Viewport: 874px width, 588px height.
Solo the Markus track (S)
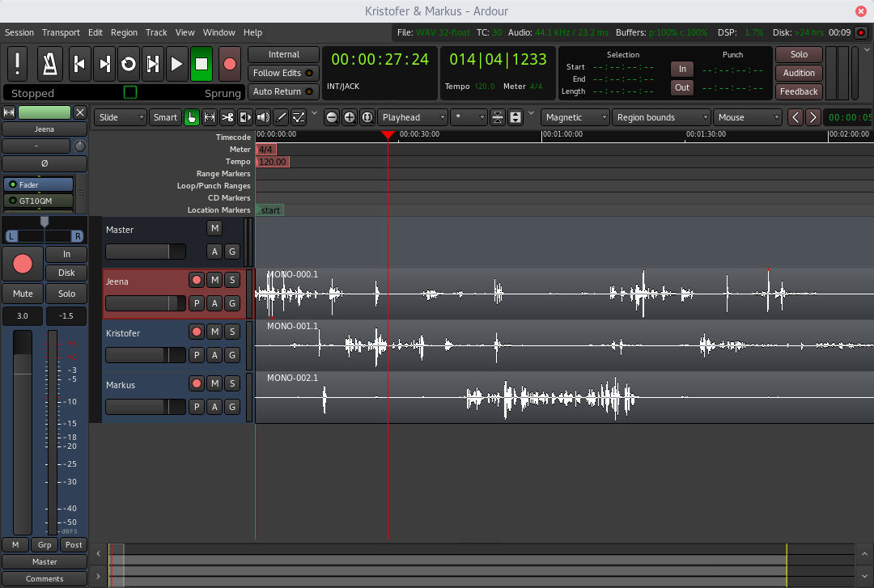pos(232,384)
